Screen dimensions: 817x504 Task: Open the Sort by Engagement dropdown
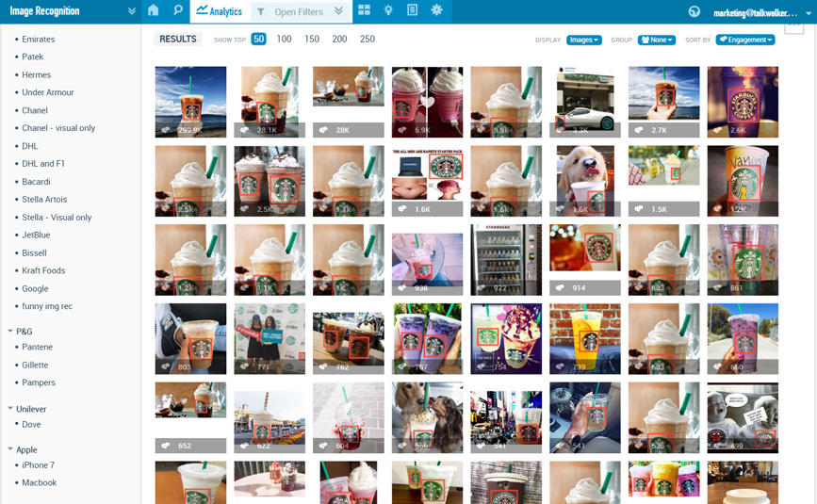coord(745,41)
